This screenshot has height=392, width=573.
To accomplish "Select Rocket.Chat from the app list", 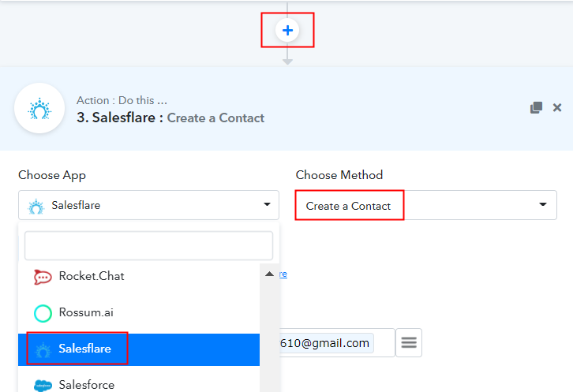I will tap(139, 276).
